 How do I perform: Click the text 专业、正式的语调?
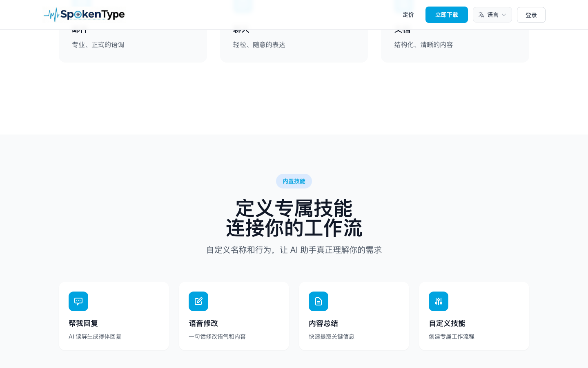pyautogui.click(x=98, y=45)
